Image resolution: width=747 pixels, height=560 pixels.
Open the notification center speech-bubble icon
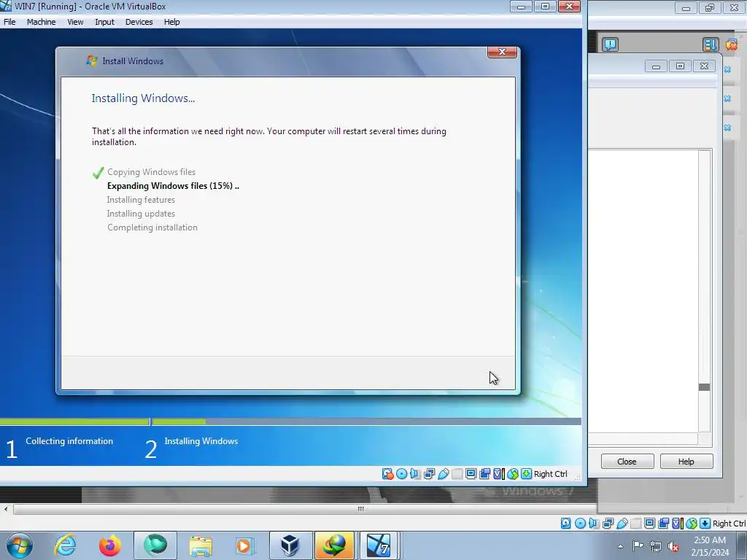(x=610, y=44)
